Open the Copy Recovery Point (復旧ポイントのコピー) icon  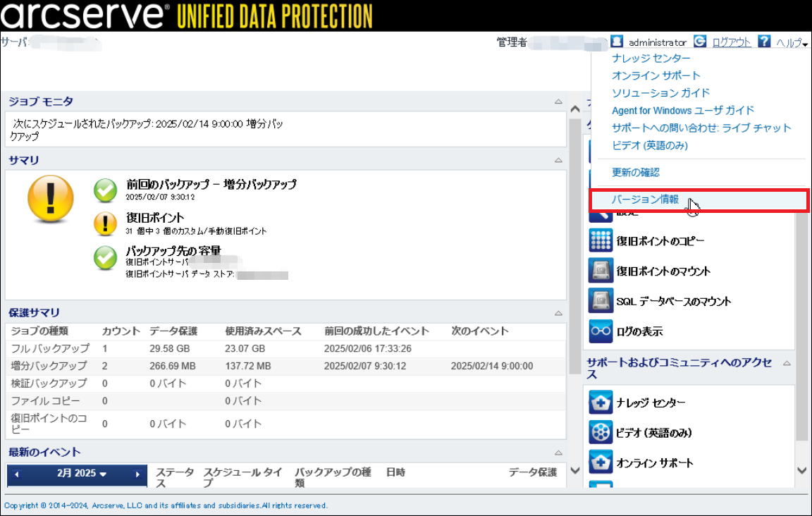coord(601,240)
